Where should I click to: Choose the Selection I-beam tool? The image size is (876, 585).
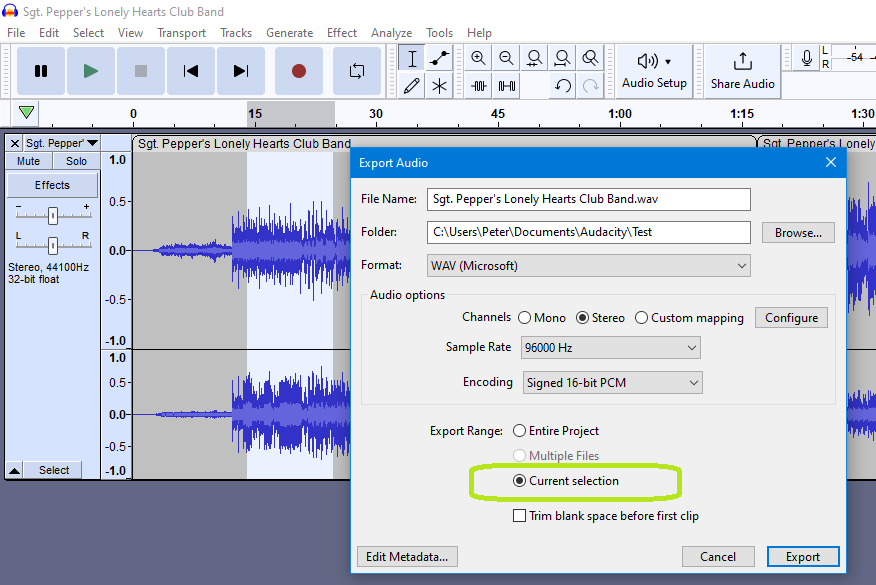(412, 59)
